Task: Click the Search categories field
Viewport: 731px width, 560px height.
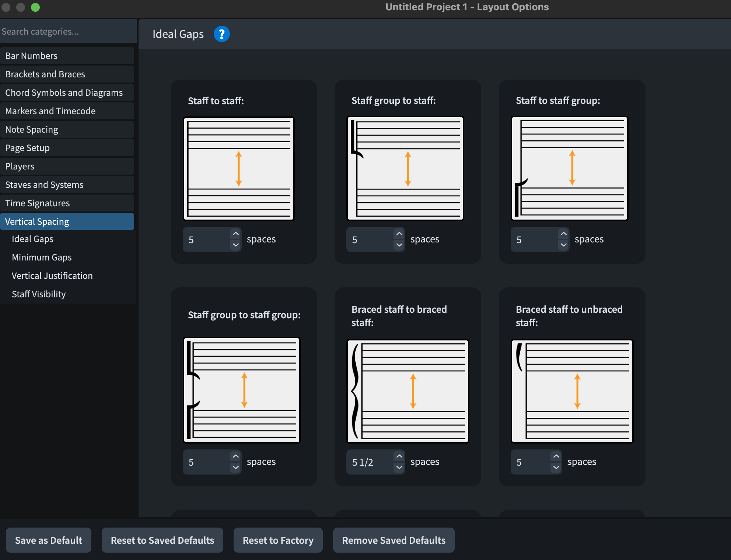Action: [69, 32]
